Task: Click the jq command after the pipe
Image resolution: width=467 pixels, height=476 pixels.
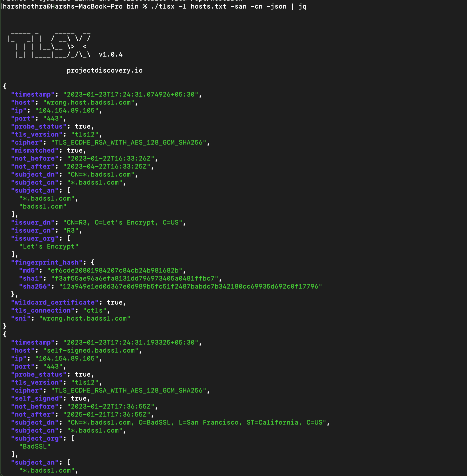Action: pyautogui.click(x=302, y=6)
